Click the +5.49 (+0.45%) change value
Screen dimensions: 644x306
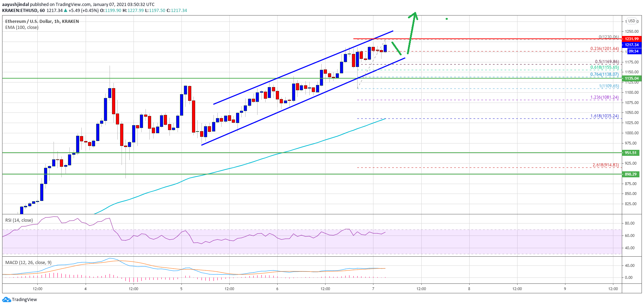click(x=83, y=11)
